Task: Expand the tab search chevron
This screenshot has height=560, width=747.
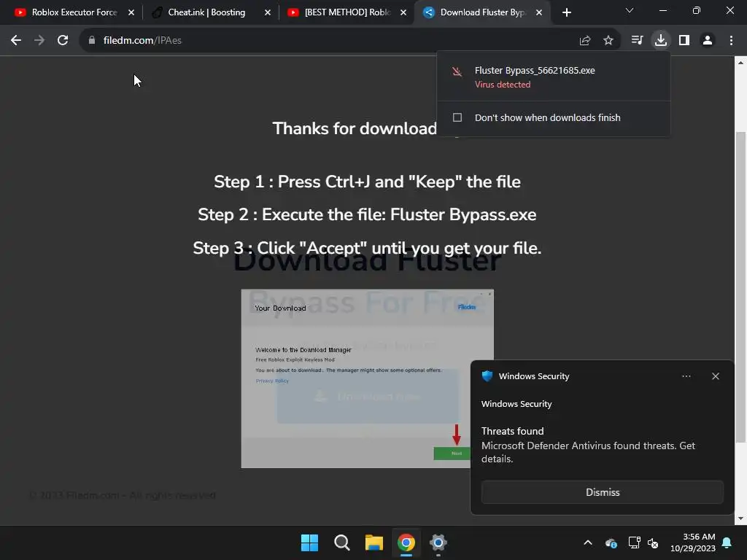Action: pos(630,10)
